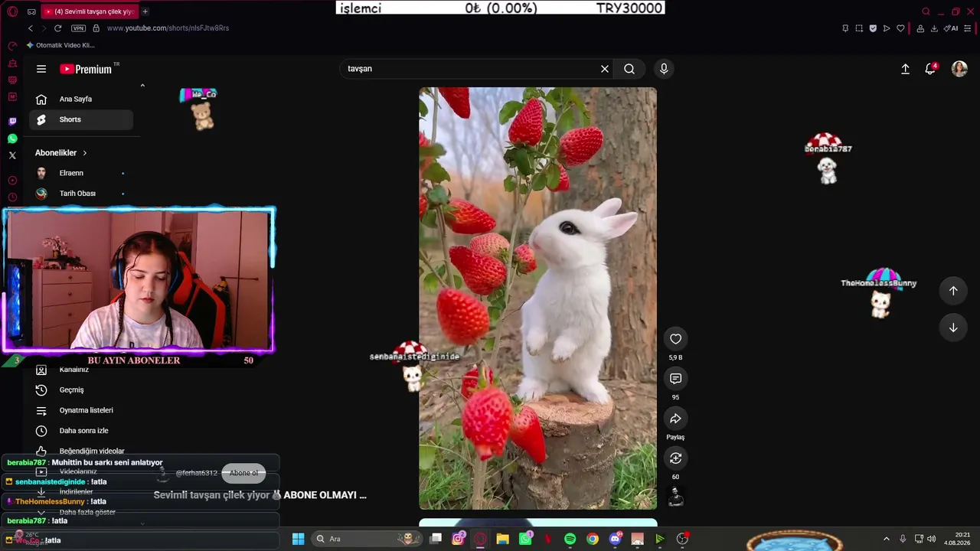Open YouTube notifications bell
This screenshot has width=980, height=551.
coord(930,69)
